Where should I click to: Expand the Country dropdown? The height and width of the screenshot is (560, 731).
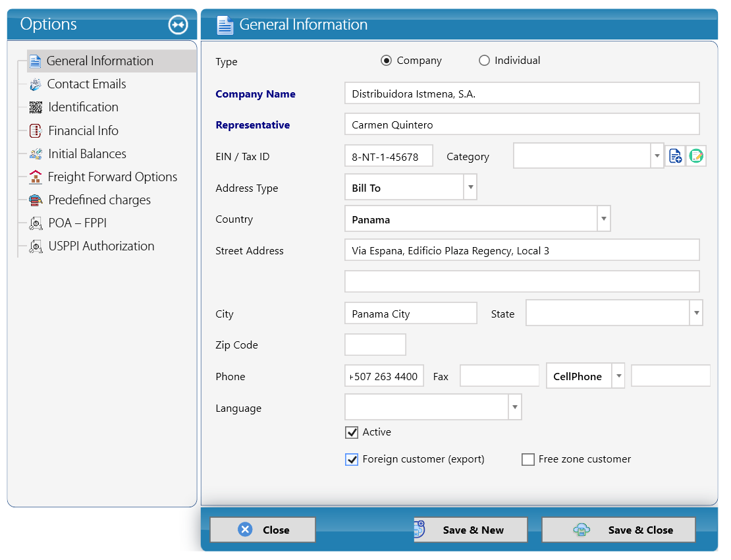tap(604, 219)
